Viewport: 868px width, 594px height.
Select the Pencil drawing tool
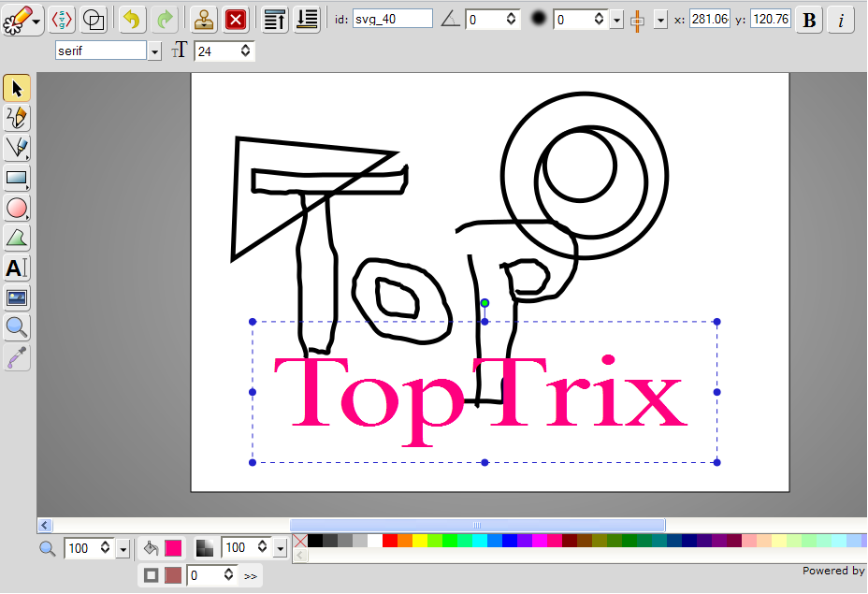point(16,117)
